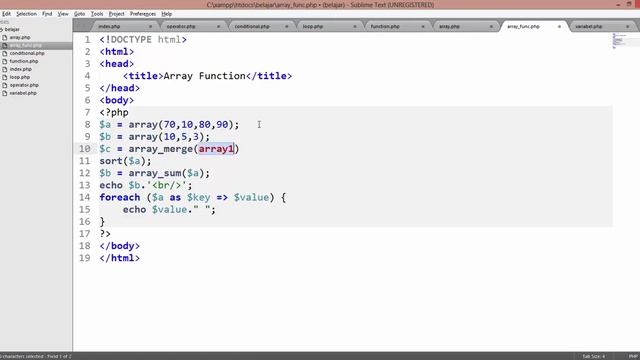
Task: Click the $b = array(10,5,3) line
Action: [155, 137]
